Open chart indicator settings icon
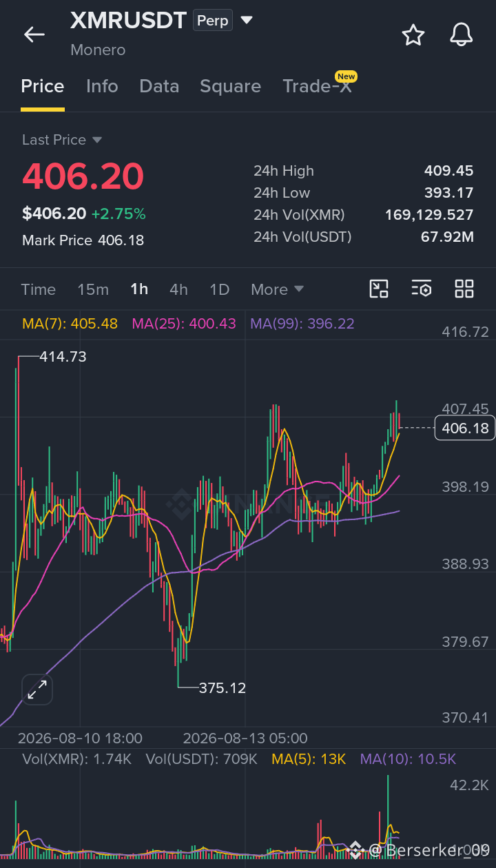The height and width of the screenshot is (868, 496). pyautogui.click(x=422, y=289)
